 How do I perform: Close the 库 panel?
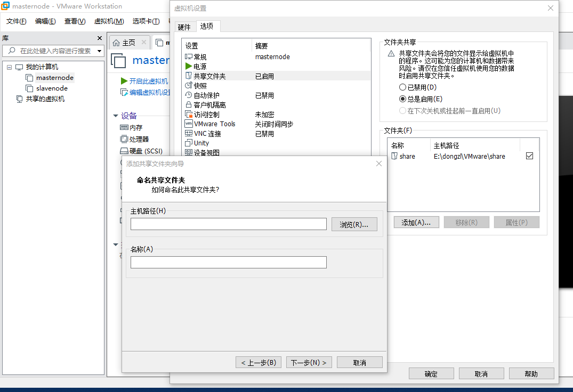coord(99,38)
